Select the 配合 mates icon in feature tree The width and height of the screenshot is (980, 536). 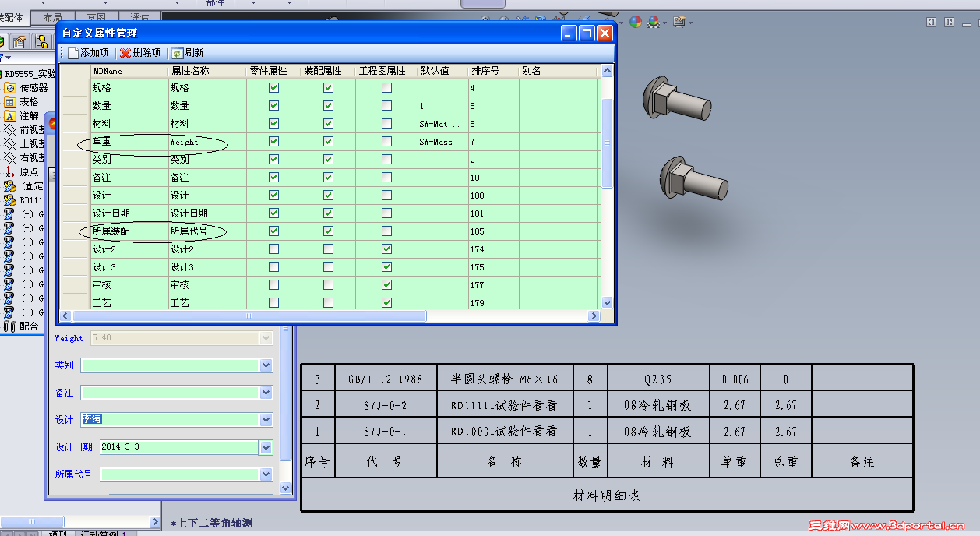click(x=10, y=326)
